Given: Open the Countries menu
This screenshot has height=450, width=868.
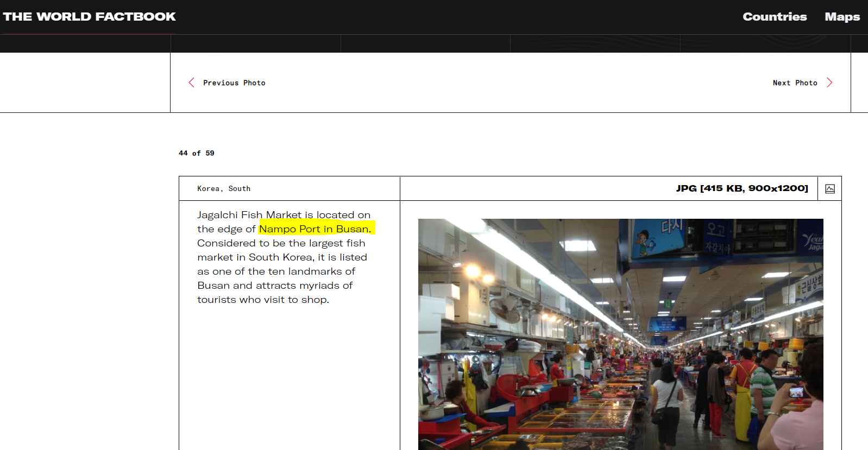Looking at the screenshot, I should [774, 17].
